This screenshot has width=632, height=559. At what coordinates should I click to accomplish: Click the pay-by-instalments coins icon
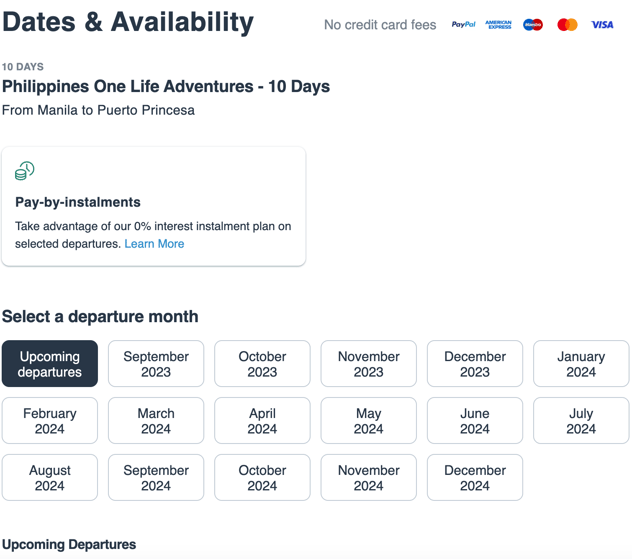[x=25, y=171]
